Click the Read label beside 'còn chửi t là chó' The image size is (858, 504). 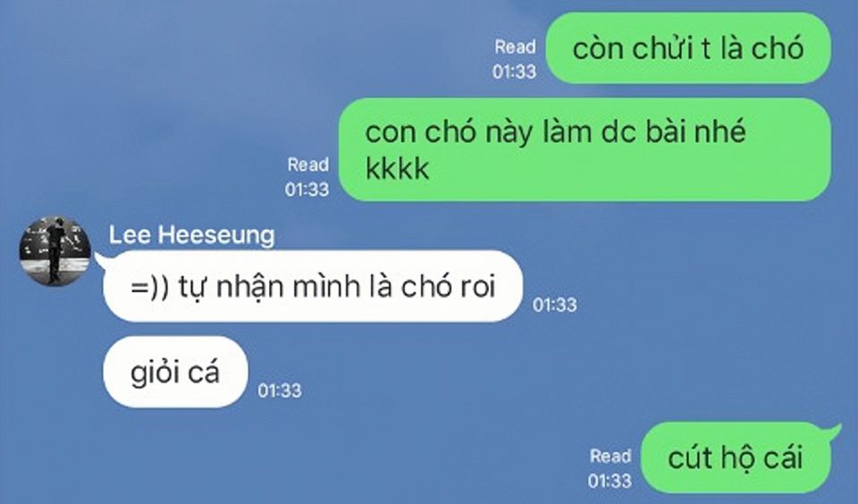(x=515, y=47)
